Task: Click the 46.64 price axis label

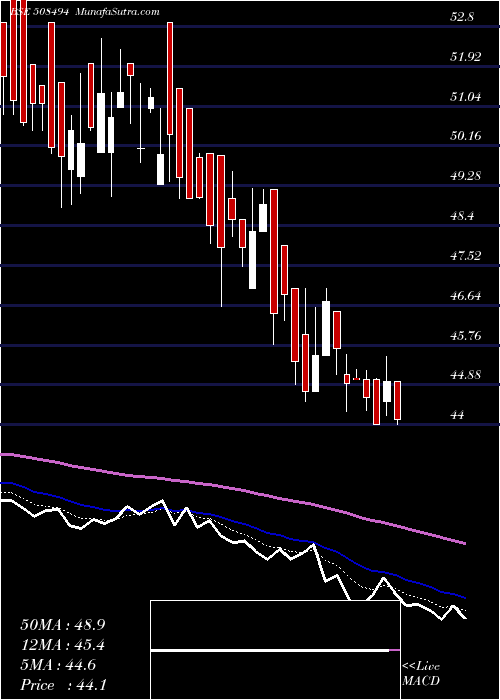Action: tap(466, 295)
